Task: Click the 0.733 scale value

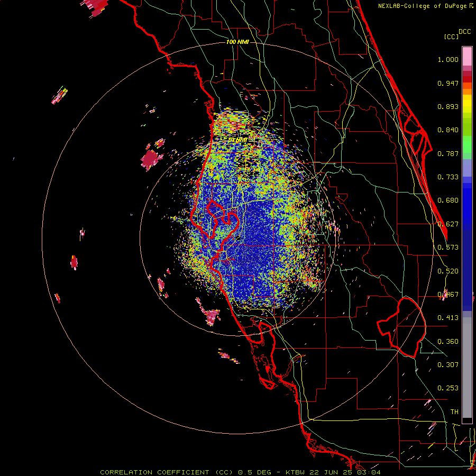Action: pyautogui.click(x=448, y=177)
